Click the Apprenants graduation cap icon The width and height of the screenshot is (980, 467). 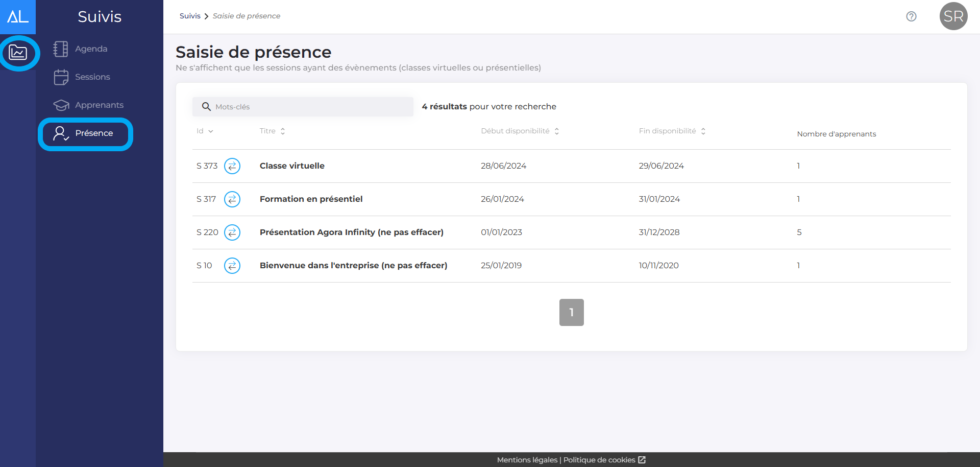[61, 105]
